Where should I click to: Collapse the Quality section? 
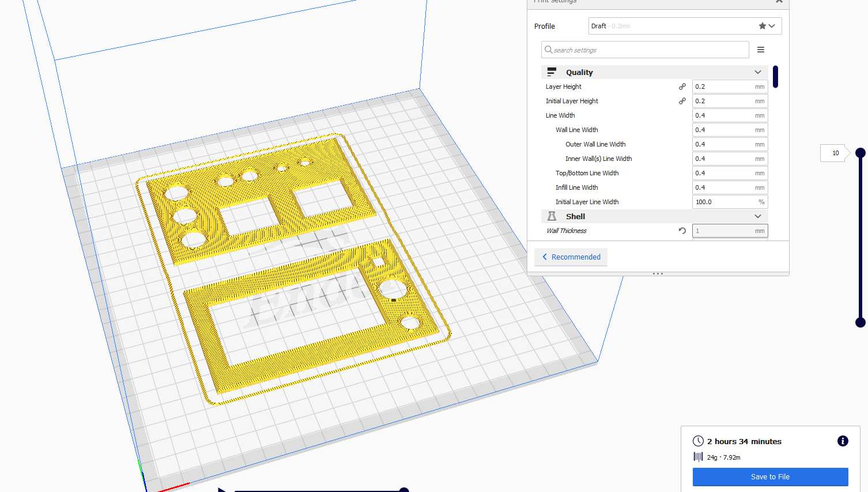pos(758,72)
